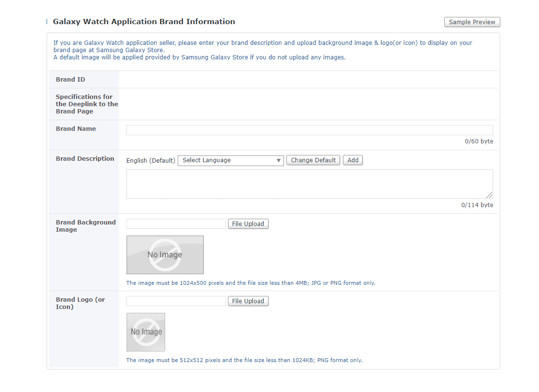
Task: Click the 'Specifications for the Deeplink to the Brand Page' label
Action: coord(87,104)
